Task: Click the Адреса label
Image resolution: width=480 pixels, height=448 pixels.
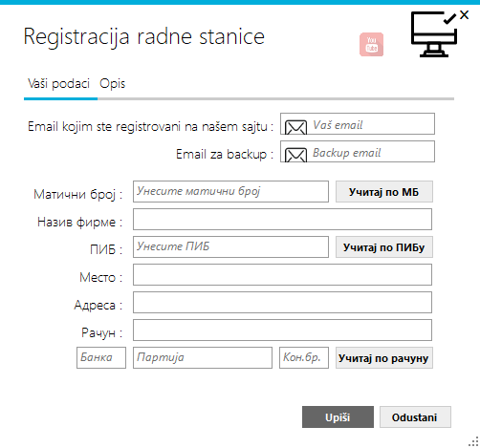Action: (98, 306)
